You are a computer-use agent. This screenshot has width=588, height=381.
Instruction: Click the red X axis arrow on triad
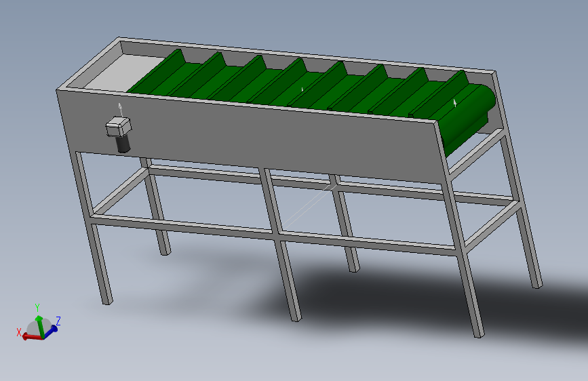coord(32,337)
